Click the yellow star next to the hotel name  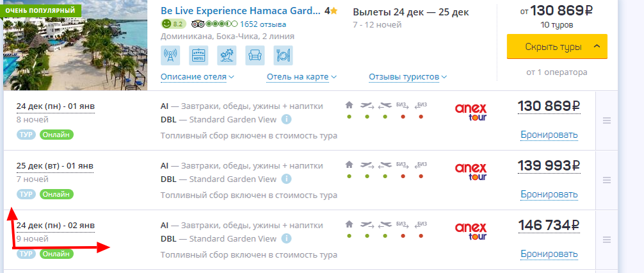(x=334, y=11)
